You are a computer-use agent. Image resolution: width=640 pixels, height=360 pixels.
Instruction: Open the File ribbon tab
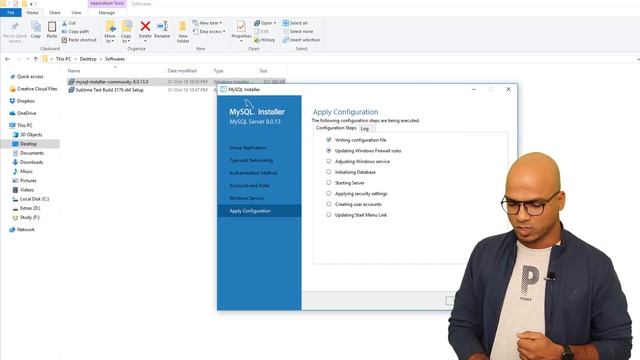click(x=11, y=13)
